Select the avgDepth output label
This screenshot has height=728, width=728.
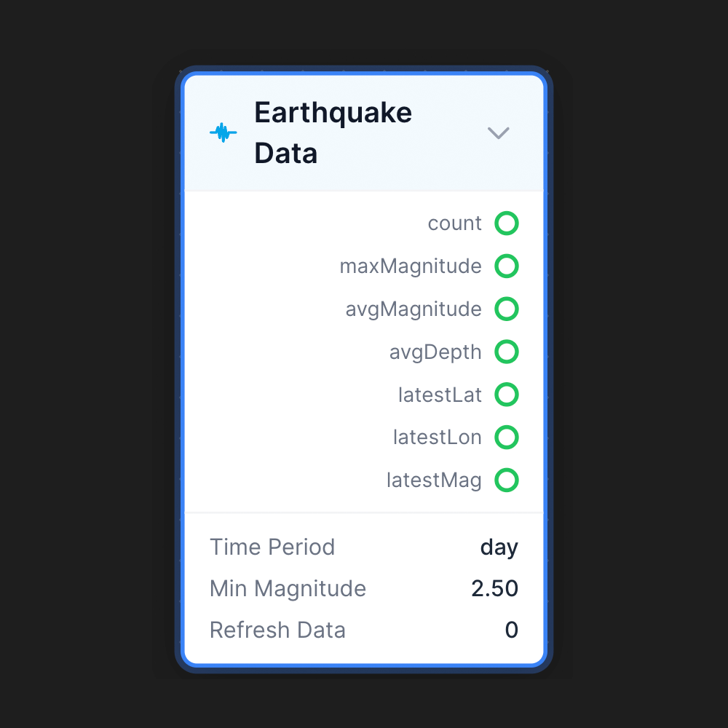435,352
